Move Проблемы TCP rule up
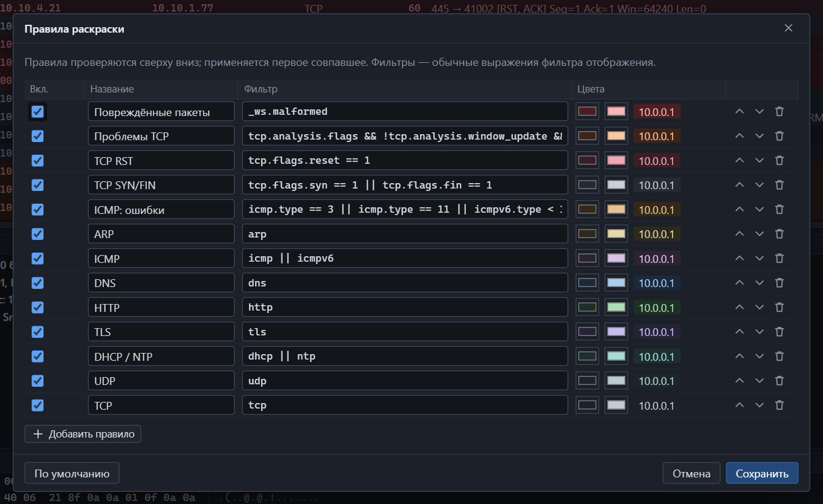823x504 pixels. point(739,136)
